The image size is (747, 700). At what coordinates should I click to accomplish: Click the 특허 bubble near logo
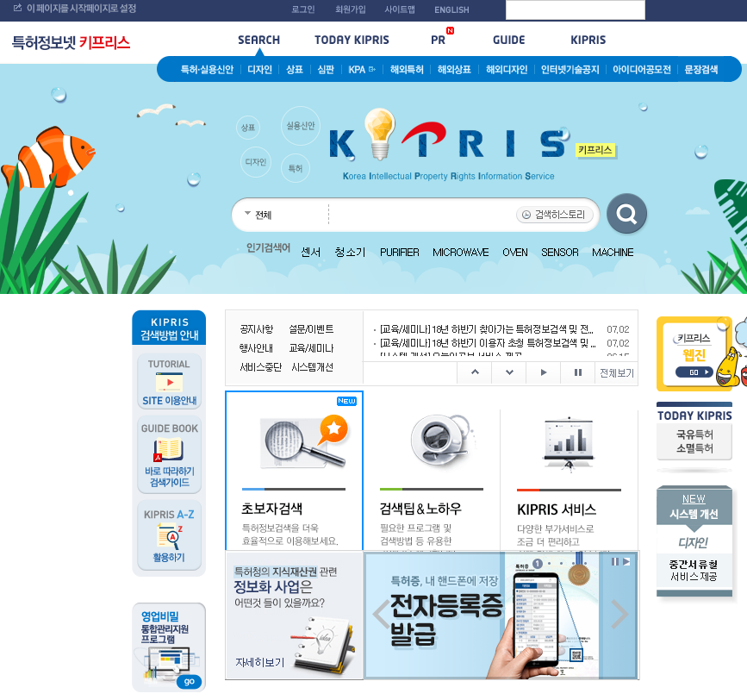point(296,168)
